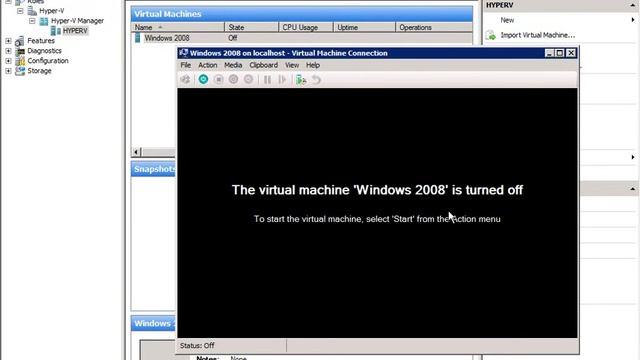640x360 pixels.
Task: Open the View menu
Action: pyautogui.click(x=292, y=65)
